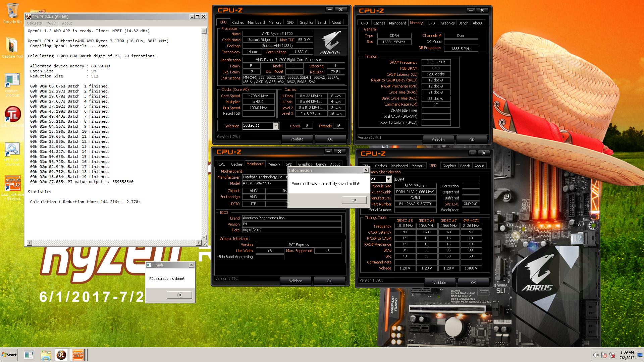Open the memory slot #2 dropdown
The height and width of the screenshot is (362, 644).
click(388, 179)
